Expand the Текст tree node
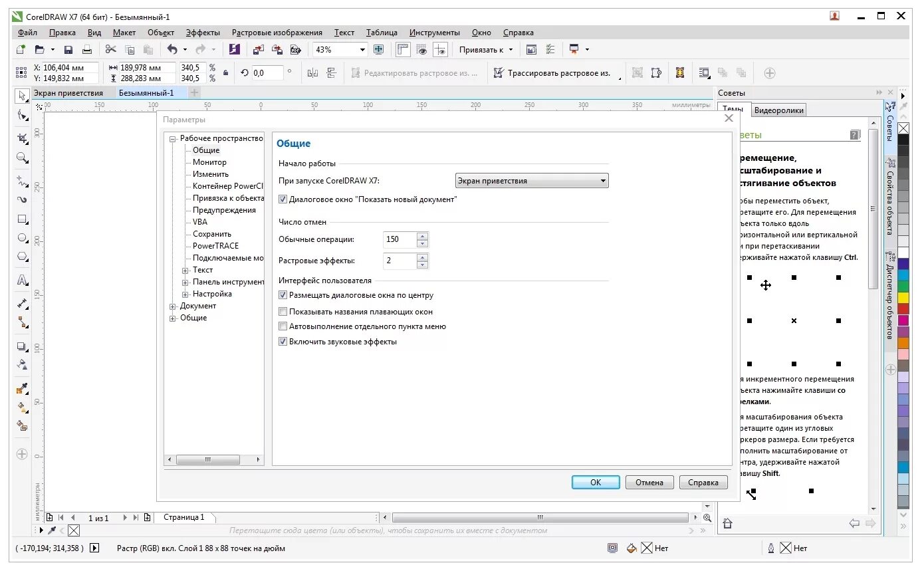The width and height of the screenshot is (924, 575). click(185, 270)
